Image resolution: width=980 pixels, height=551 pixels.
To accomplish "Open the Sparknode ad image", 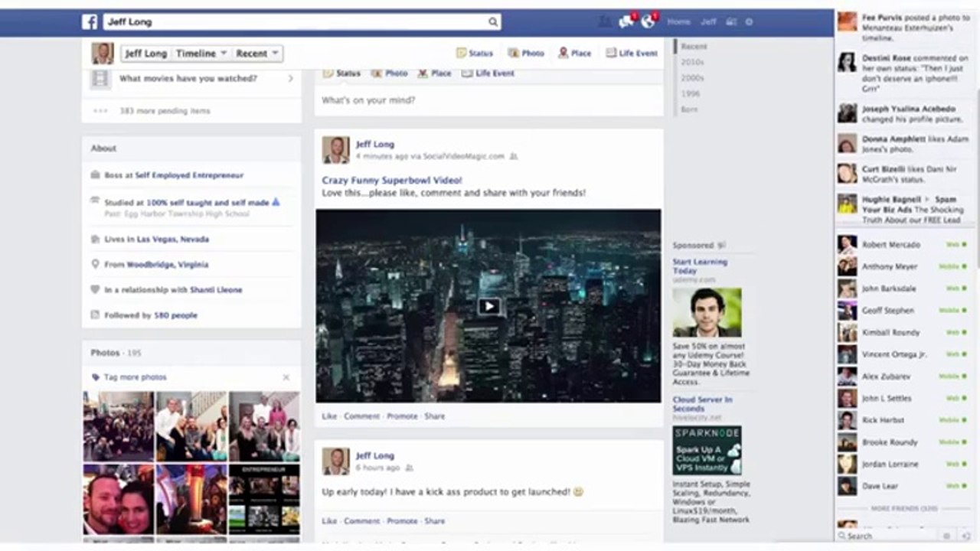I will tap(707, 451).
